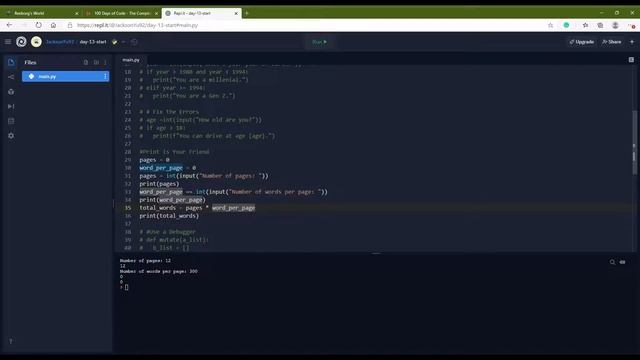Viewport: 640px width, 360px height.
Task: Open a new browser tab
Action: point(247,13)
